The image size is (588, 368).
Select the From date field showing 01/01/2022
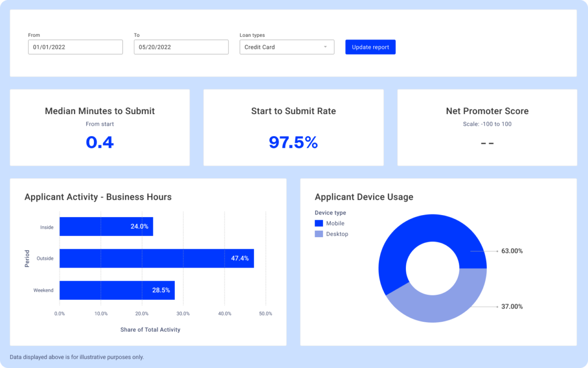(75, 47)
